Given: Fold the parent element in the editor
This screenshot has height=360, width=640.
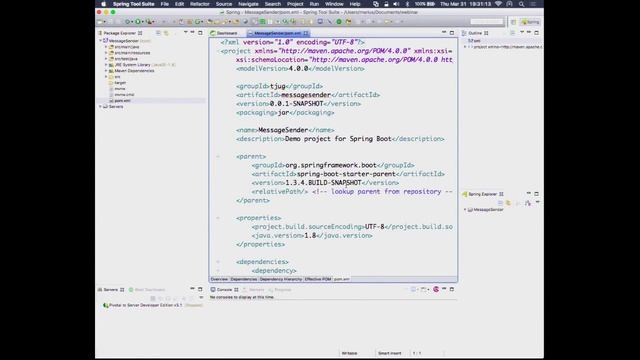Looking at the screenshot, I should 218,156.
